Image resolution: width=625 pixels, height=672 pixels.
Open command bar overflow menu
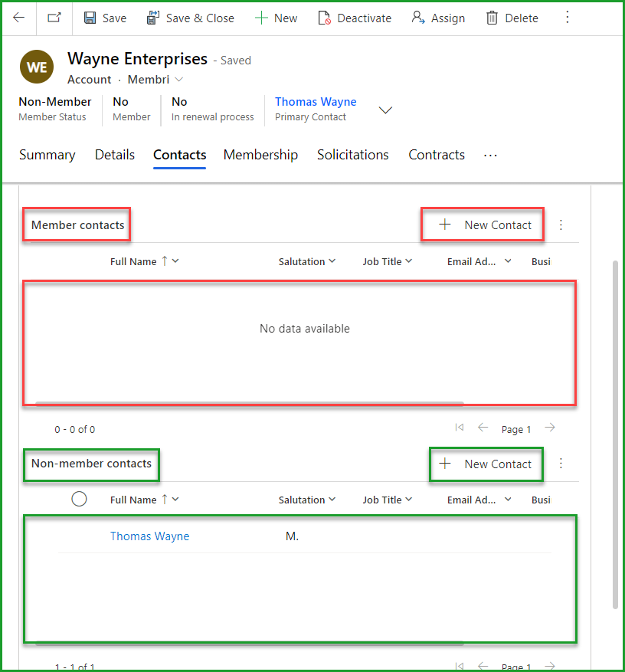click(568, 18)
